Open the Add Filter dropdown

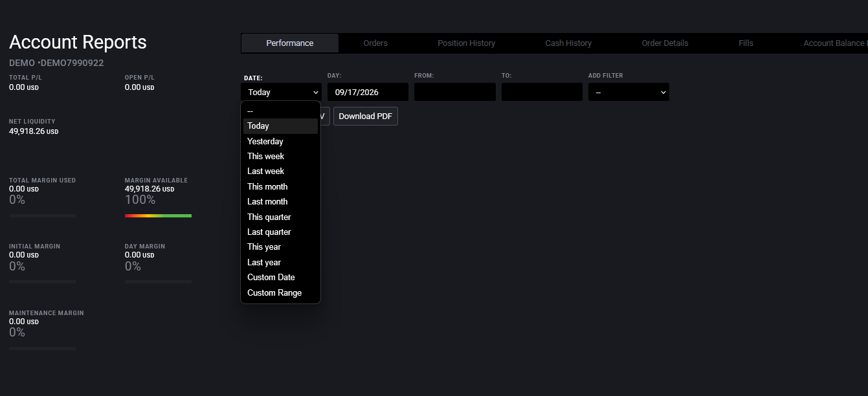tap(629, 92)
